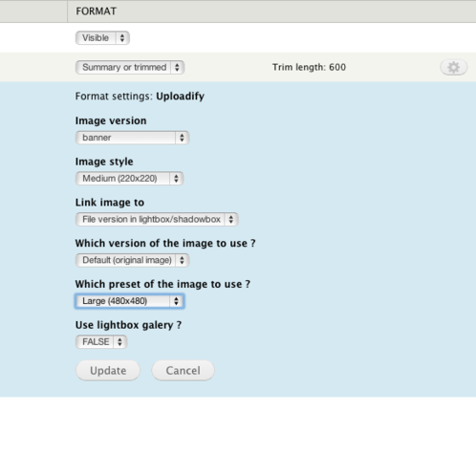The image size is (476, 456).
Task: Click arrows on File version in lightbox select
Action: coord(231,219)
